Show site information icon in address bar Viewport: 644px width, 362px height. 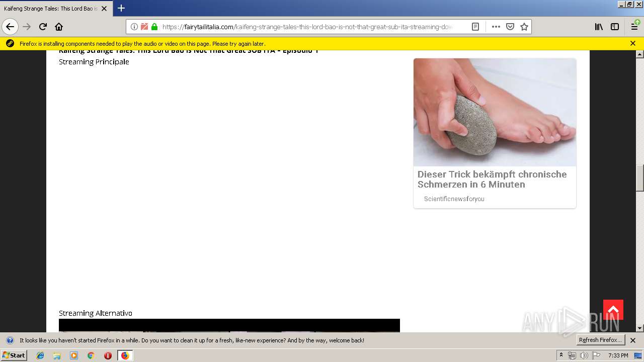(134, 27)
